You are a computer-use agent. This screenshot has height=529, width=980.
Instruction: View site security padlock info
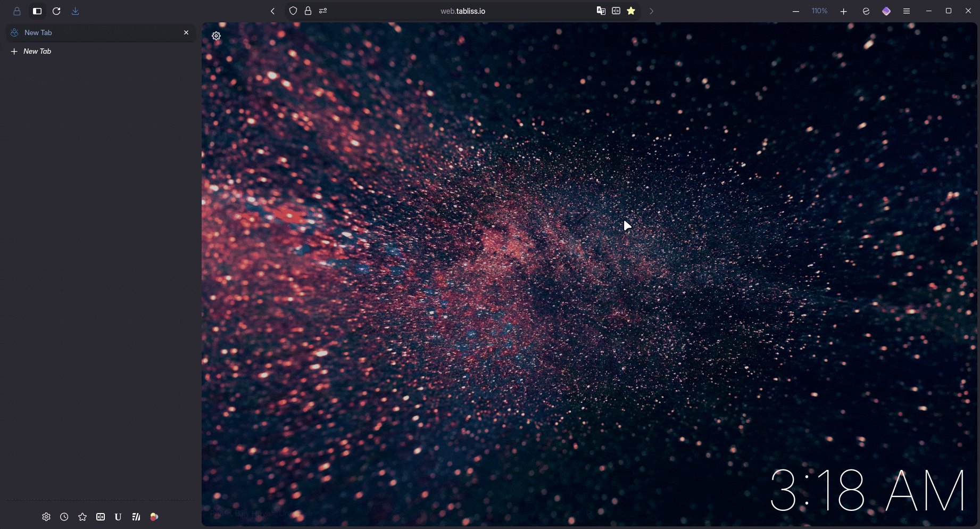pyautogui.click(x=308, y=11)
